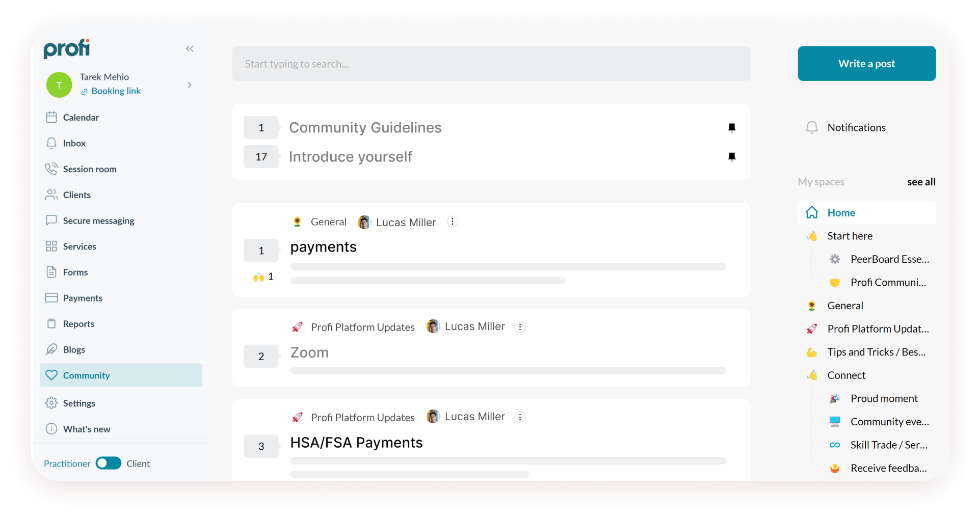980x518 pixels.
Task: Expand the Connect space group
Action: 846,375
